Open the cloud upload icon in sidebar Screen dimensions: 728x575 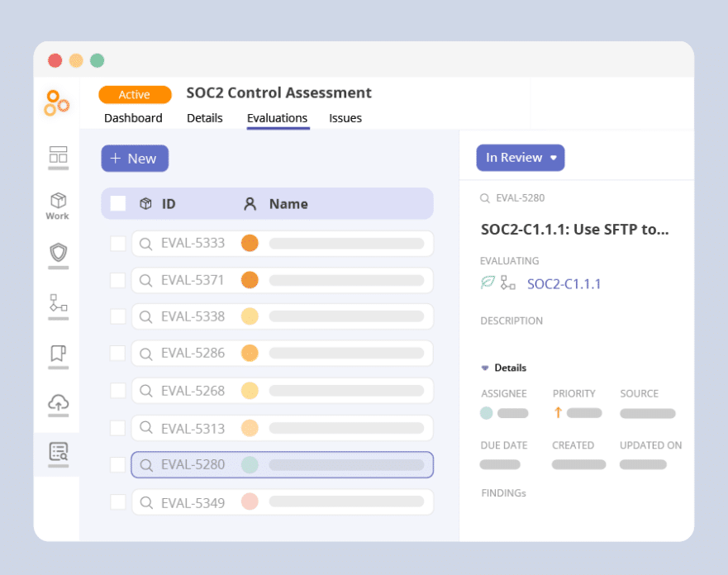point(58,403)
